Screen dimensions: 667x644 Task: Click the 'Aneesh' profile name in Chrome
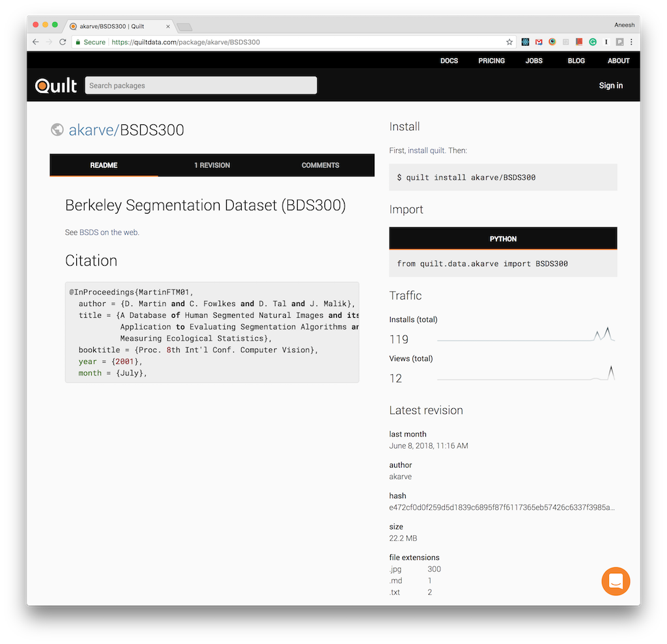click(624, 25)
